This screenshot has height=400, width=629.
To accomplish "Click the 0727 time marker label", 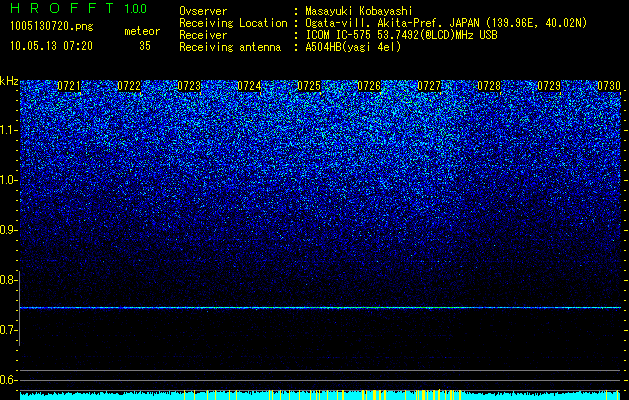I will click(429, 86).
